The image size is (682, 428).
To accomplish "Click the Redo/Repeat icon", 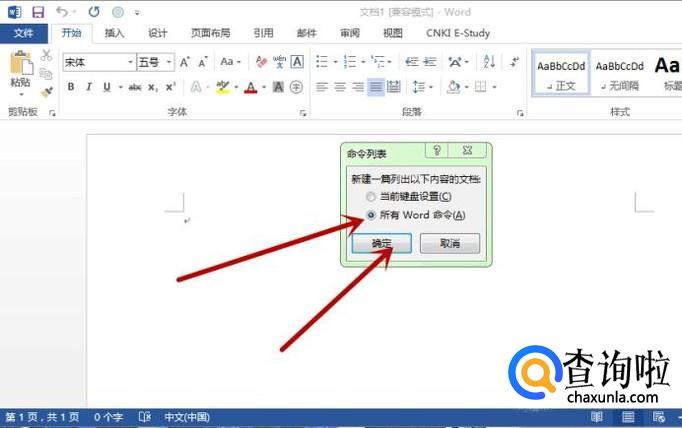I will pyautogui.click(x=94, y=12).
